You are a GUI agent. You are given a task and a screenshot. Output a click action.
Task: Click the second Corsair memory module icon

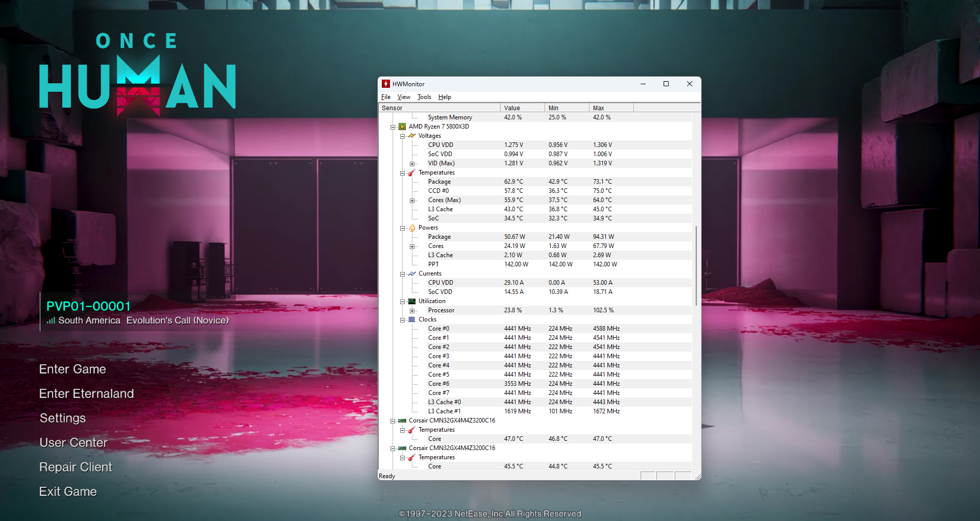click(x=402, y=448)
